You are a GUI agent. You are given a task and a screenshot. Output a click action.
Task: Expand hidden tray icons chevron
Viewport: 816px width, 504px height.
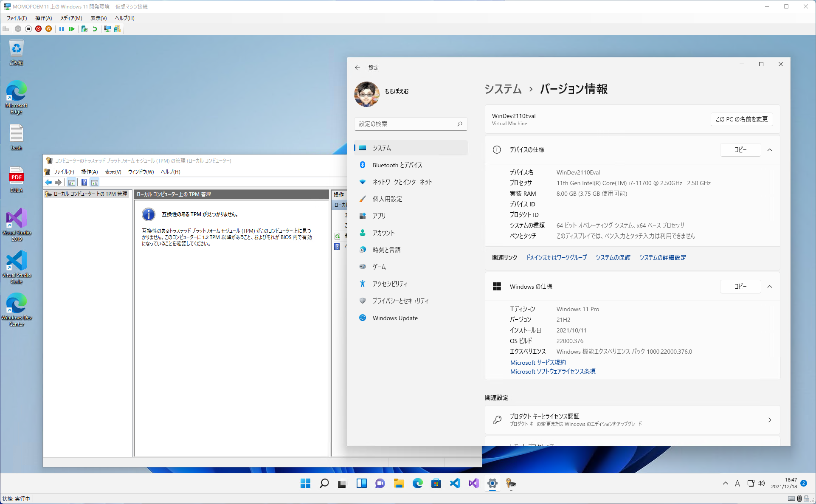click(x=726, y=483)
